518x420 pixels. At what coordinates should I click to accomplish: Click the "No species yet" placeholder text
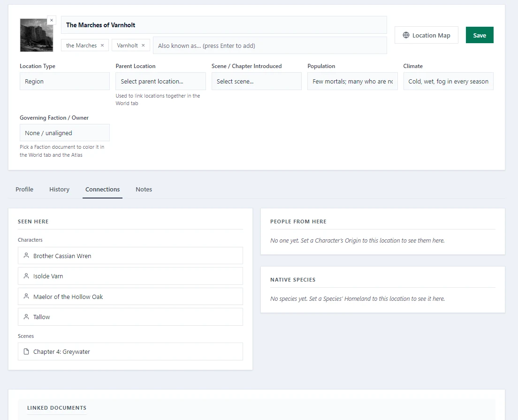pyautogui.click(x=358, y=299)
